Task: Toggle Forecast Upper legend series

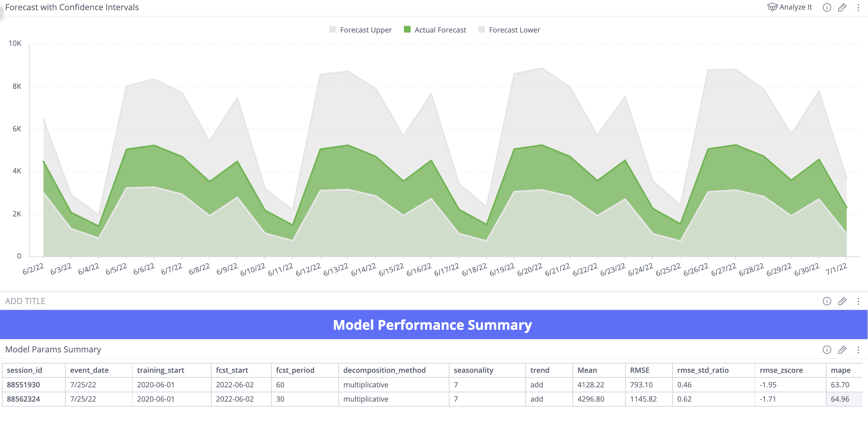Action: [366, 30]
